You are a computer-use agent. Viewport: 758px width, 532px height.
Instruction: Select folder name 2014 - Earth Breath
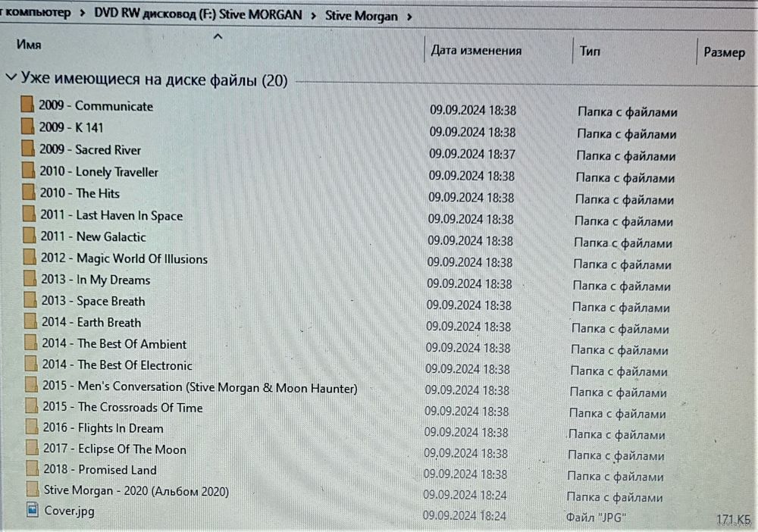[92, 322]
